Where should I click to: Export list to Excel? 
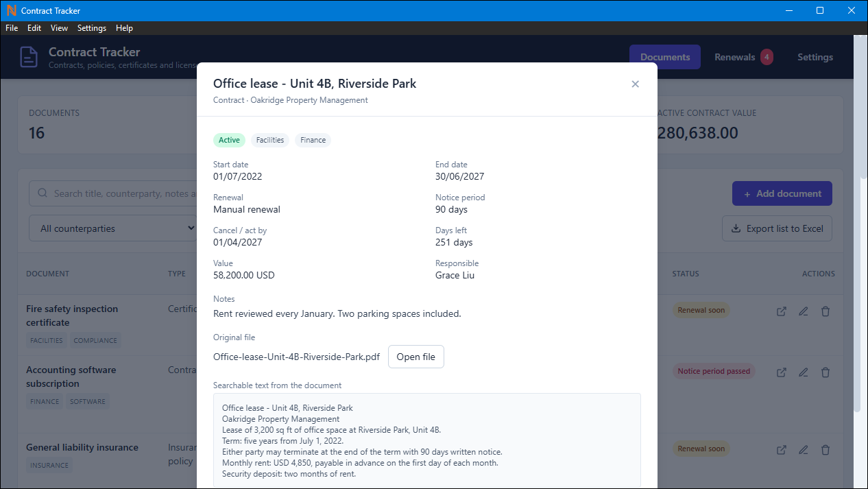point(777,228)
